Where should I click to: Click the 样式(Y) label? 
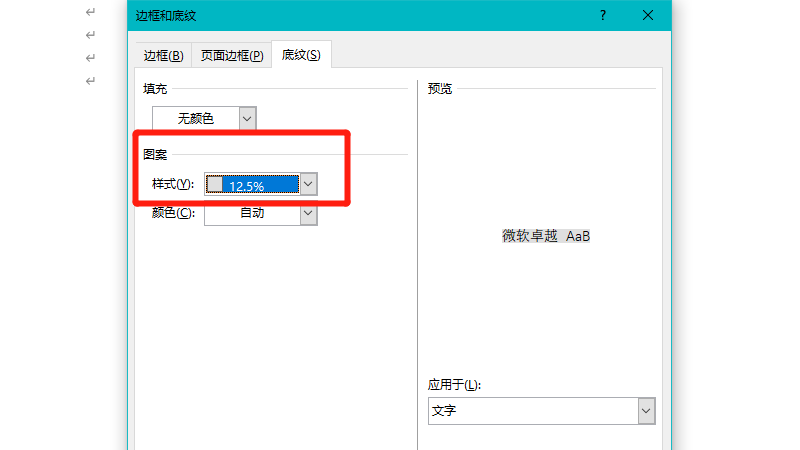pyautogui.click(x=172, y=185)
